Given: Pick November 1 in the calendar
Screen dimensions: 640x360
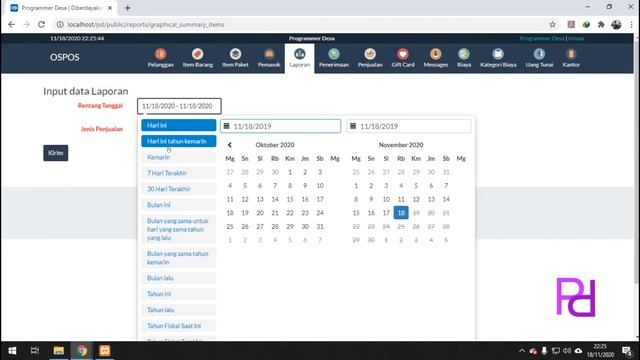Looking at the screenshot, I should pos(356,186).
